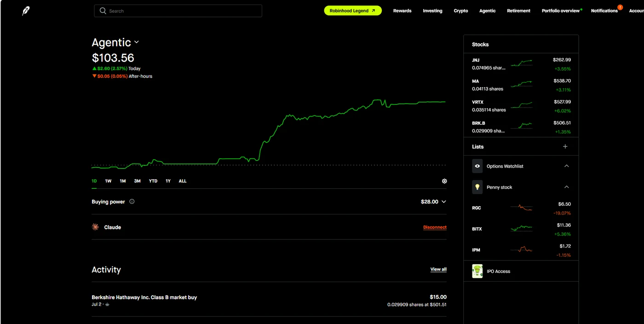
Task: Disconnect Claude from the account
Action: click(x=435, y=227)
